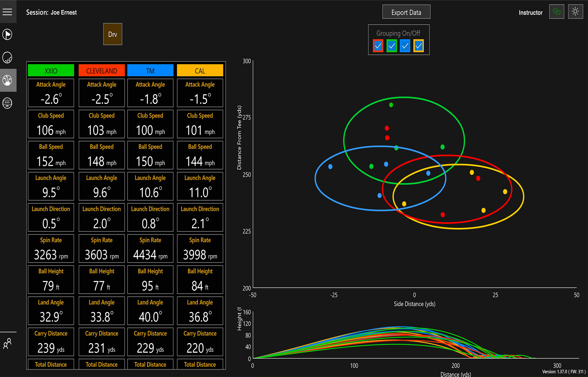Uncheck the green grouping checkbox
This screenshot has height=377, width=588.
[392, 46]
